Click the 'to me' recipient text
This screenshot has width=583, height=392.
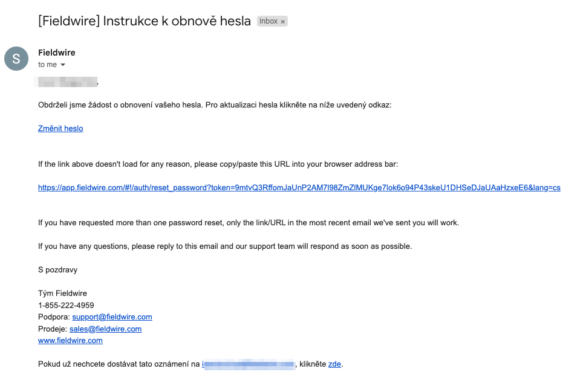click(x=47, y=65)
